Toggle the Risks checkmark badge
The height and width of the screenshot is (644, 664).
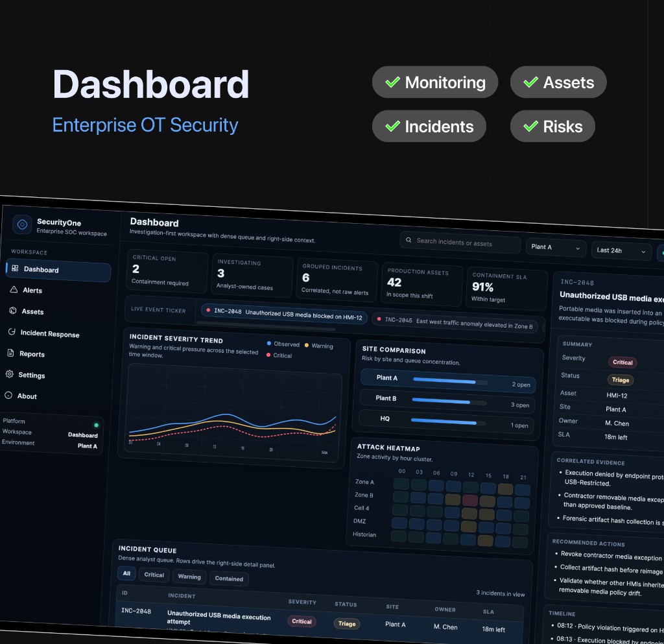click(x=529, y=126)
